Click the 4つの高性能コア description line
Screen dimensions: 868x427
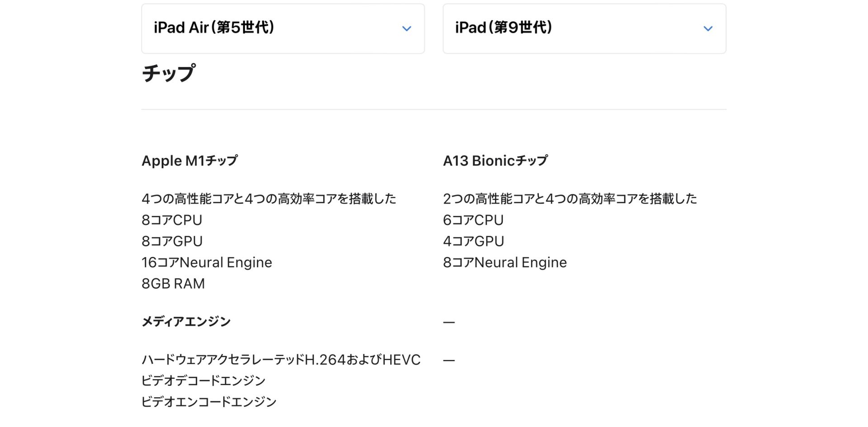[269, 199]
